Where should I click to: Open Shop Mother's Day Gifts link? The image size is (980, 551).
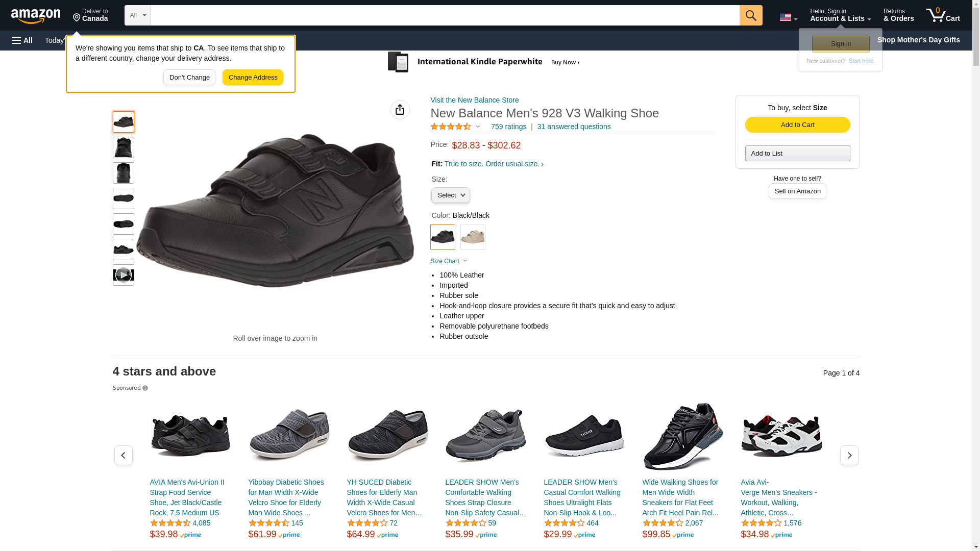click(x=918, y=40)
